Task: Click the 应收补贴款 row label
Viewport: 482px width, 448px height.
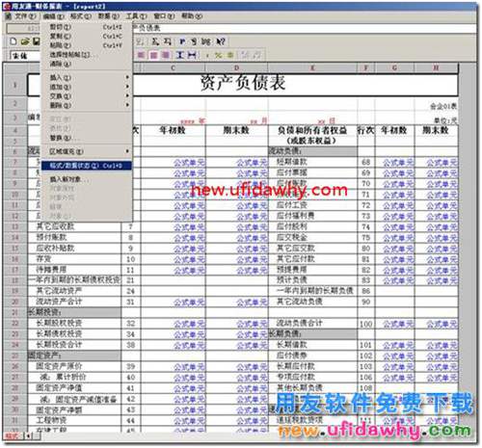Action: click(55, 248)
